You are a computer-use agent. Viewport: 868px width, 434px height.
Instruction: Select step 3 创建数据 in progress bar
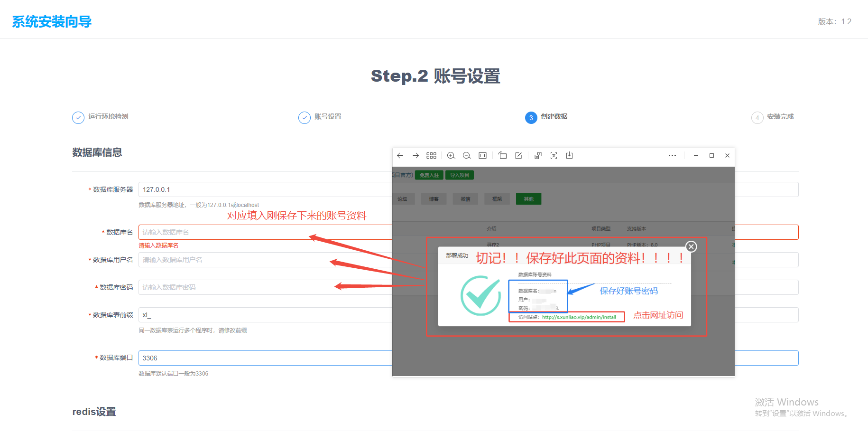coord(531,118)
